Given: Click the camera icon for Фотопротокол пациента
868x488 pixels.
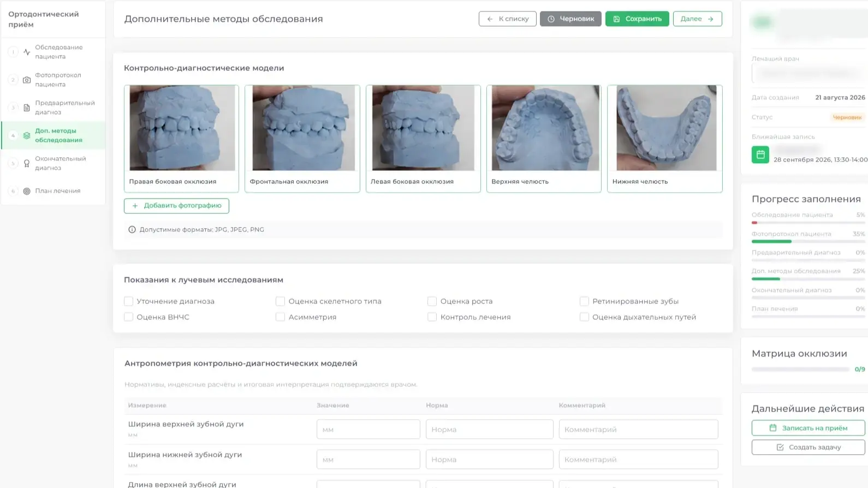Looking at the screenshot, I should pos(27,80).
